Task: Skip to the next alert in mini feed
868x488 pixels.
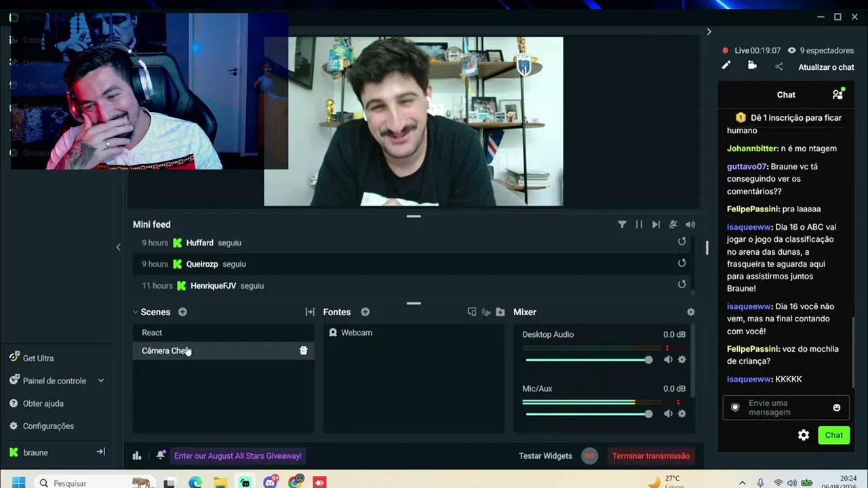Action: point(656,224)
